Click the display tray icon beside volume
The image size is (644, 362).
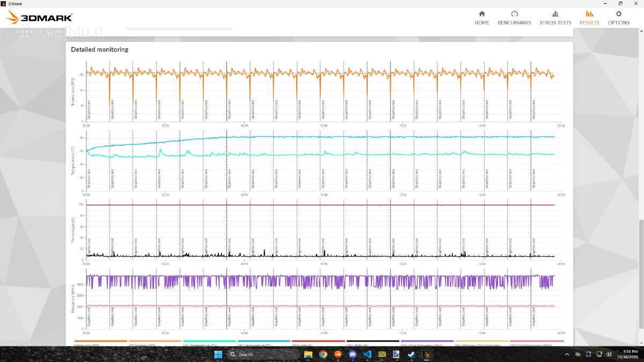click(x=599, y=354)
